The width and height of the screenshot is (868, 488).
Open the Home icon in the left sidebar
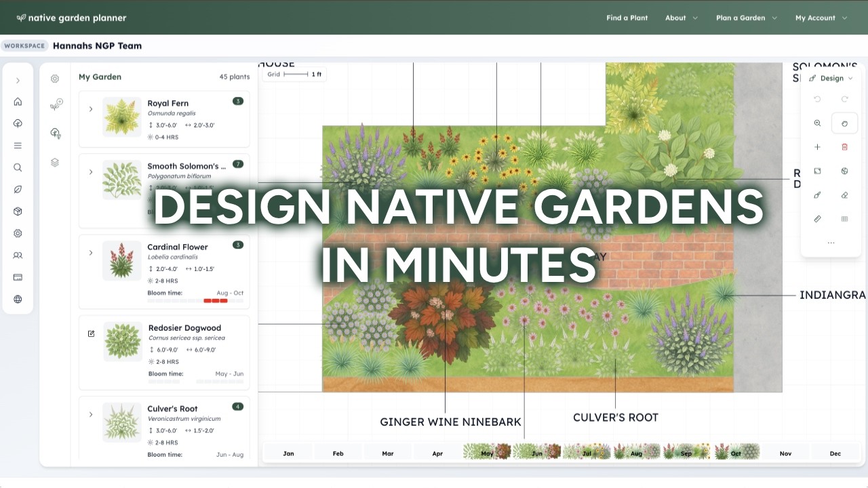coord(18,102)
